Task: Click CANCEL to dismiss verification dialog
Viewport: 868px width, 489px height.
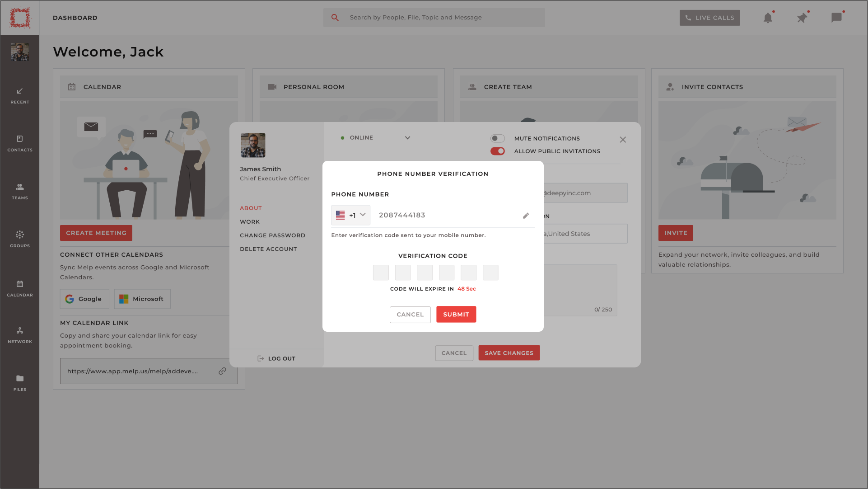Action: point(410,314)
